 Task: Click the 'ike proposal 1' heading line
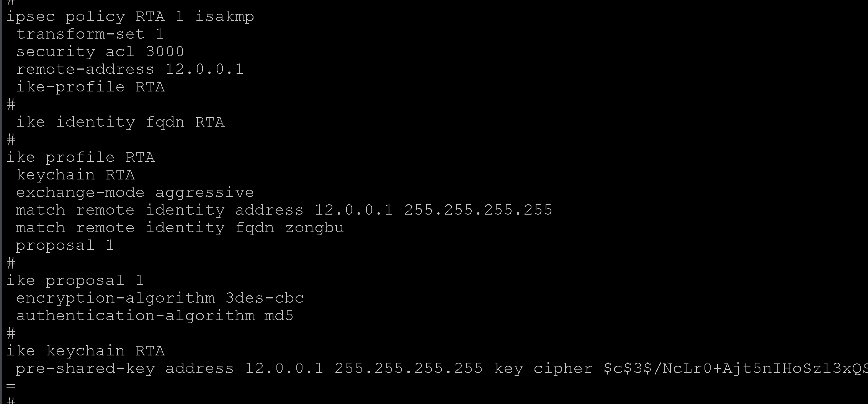[75, 281]
